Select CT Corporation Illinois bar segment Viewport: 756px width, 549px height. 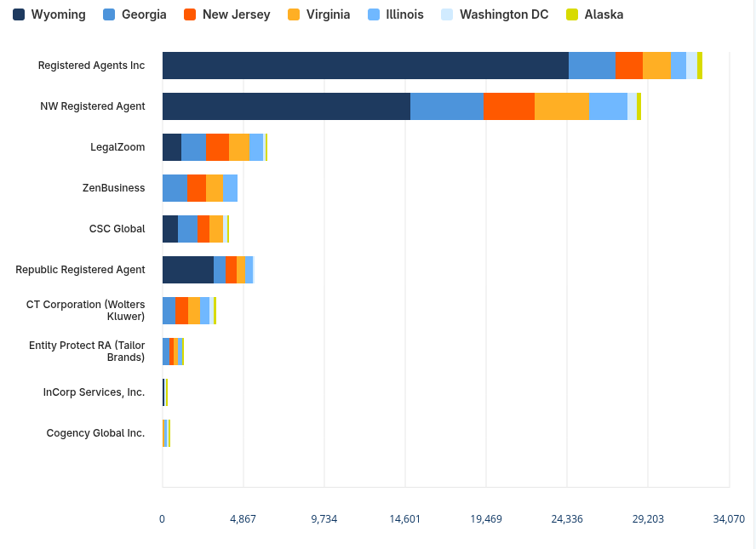[205, 311]
